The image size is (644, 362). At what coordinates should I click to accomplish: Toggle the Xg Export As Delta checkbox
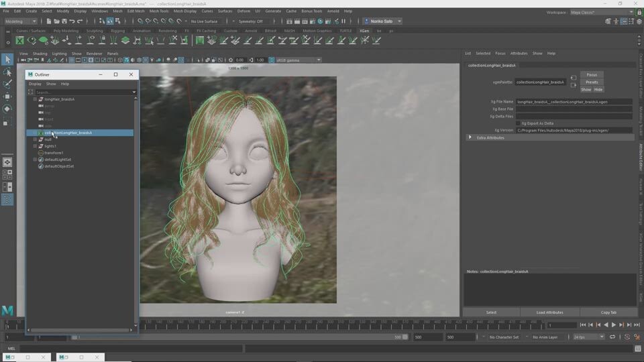click(x=519, y=123)
